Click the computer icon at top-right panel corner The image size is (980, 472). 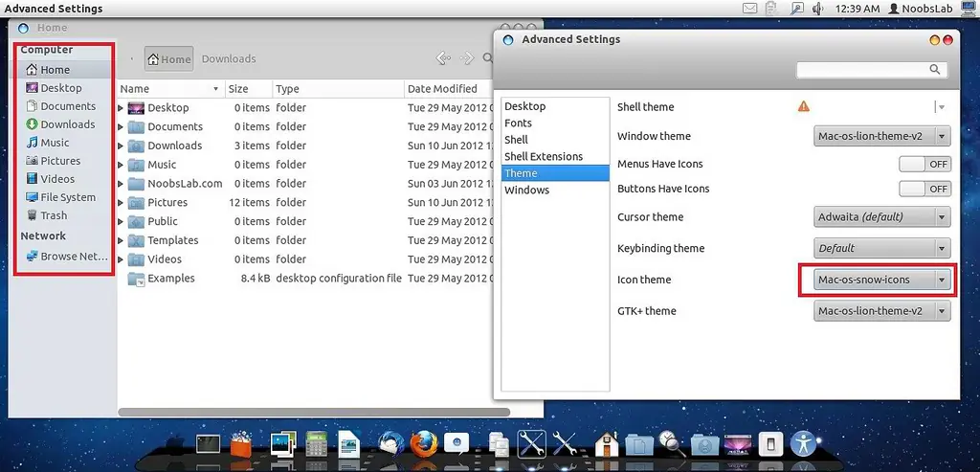click(x=969, y=8)
